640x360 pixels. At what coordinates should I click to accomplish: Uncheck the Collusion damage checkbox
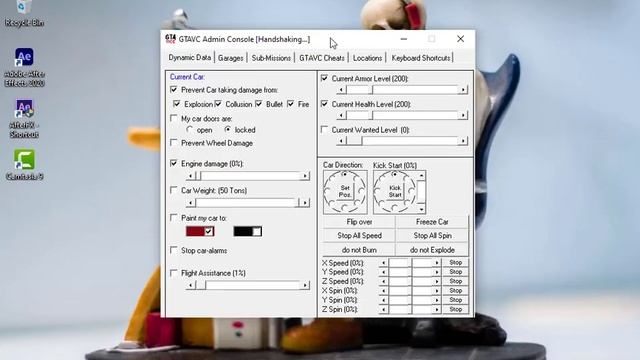point(218,104)
